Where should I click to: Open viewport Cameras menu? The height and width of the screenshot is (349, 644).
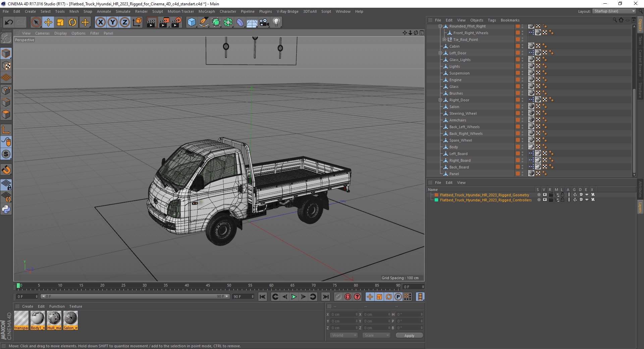(42, 33)
